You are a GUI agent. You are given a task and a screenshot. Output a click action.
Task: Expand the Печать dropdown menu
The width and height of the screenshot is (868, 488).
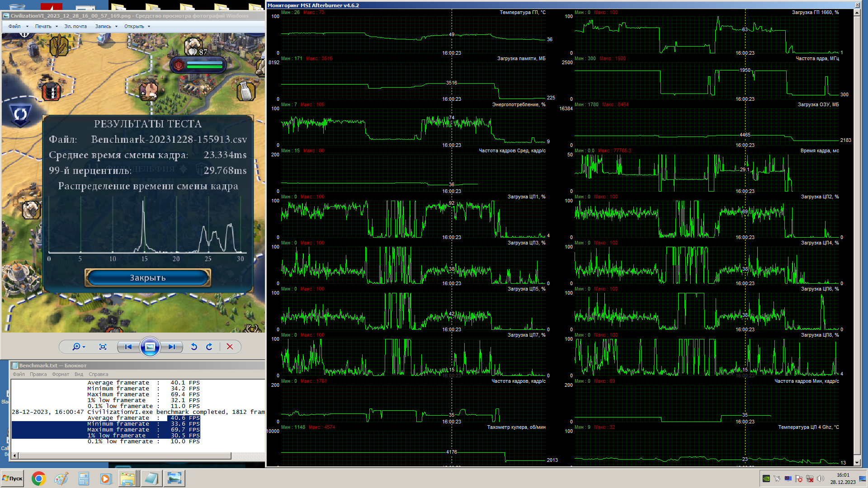click(x=47, y=26)
